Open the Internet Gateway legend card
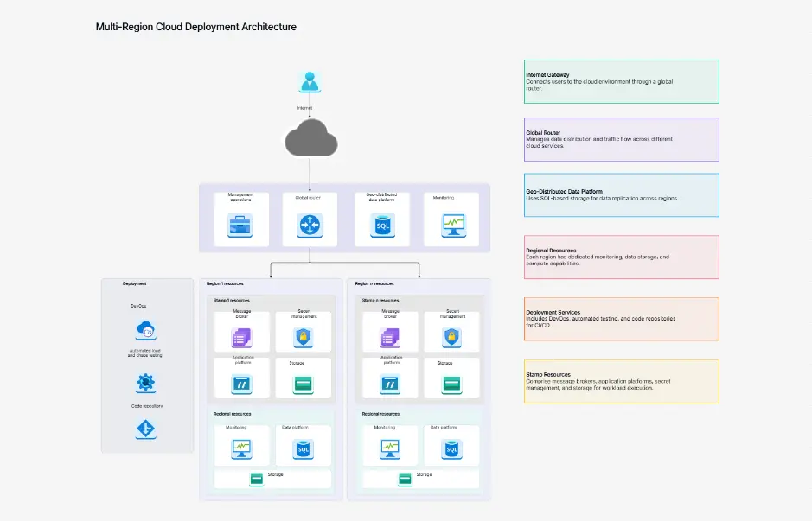The width and height of the screenshot is (812, 521). (621, 80)
